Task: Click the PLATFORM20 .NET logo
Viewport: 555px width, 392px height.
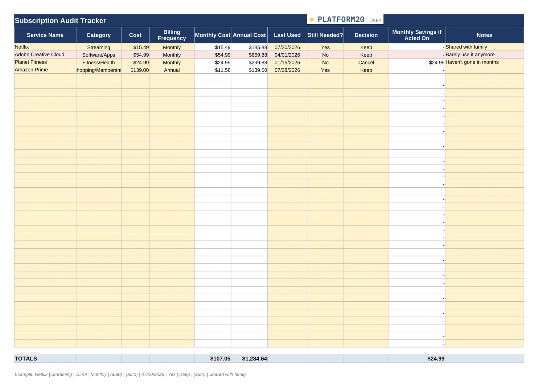Action: click(345, 19)
